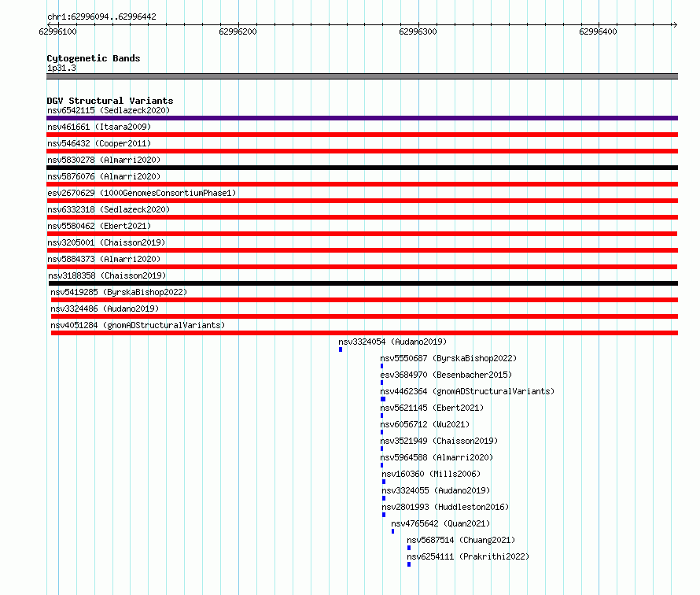Click the DGV Structural Variants track title
Image resolution: width=700 pixels, height=595 pixels.
(x=110, y=101)
